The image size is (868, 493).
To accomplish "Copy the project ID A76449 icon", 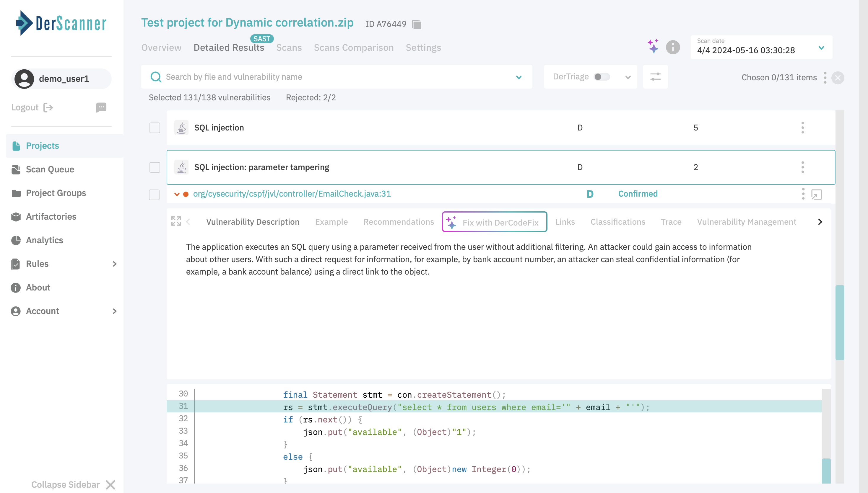I will [416, 25].
